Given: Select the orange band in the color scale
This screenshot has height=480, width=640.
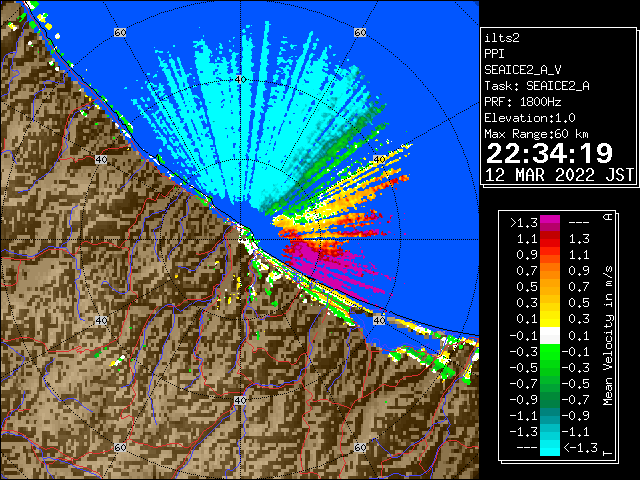Looking at the screenshot, I should click(x=550, y=271).
